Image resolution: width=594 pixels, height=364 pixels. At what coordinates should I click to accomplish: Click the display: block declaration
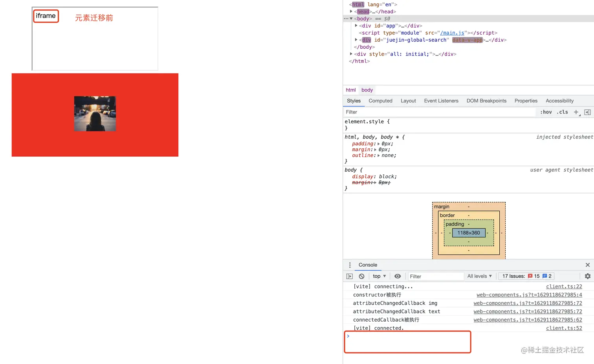374,177
